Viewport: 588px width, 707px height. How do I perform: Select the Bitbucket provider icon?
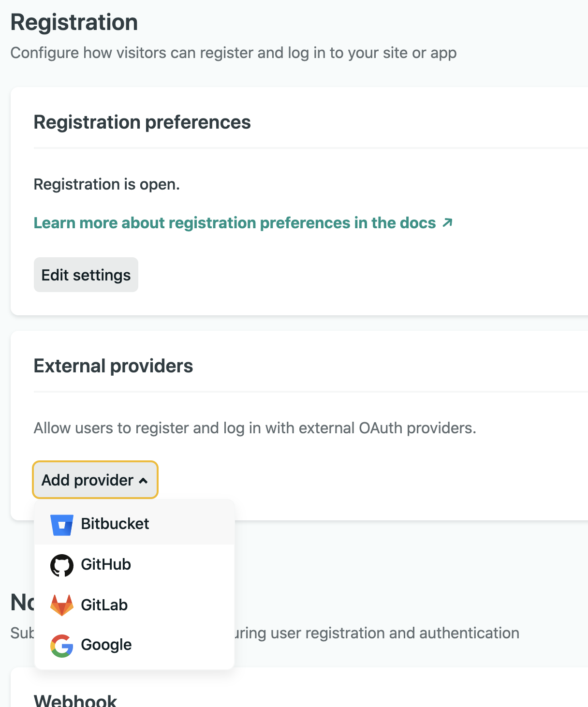click(61, 524)
